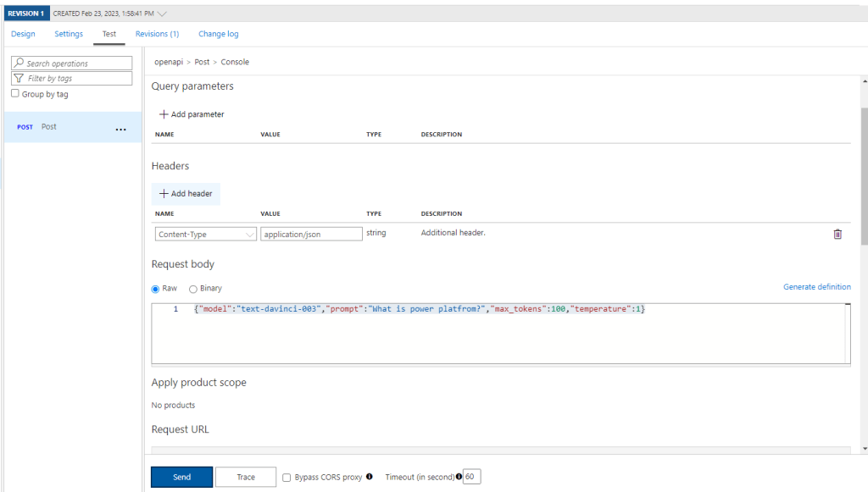Click the Bypass CORS proxy info icon
868x492 pixels.
tap(369, 477)
